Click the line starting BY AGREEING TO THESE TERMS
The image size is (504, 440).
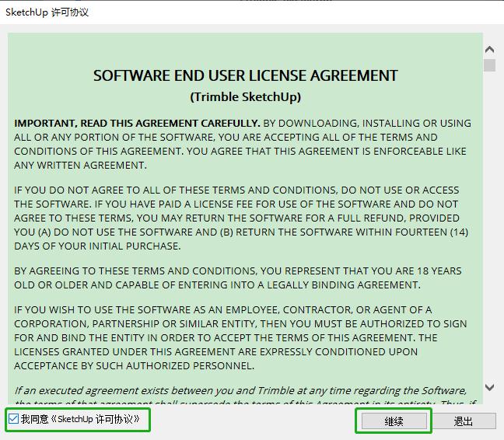238,271
